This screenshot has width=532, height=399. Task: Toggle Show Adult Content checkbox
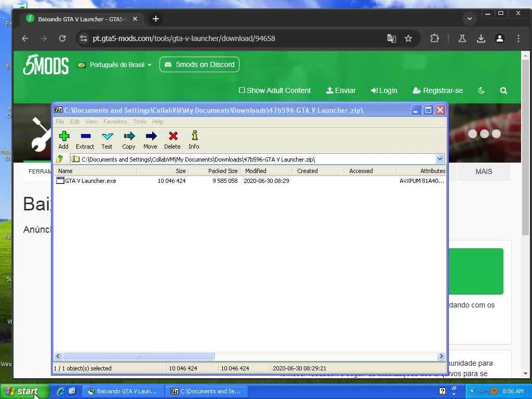[242, 90]
